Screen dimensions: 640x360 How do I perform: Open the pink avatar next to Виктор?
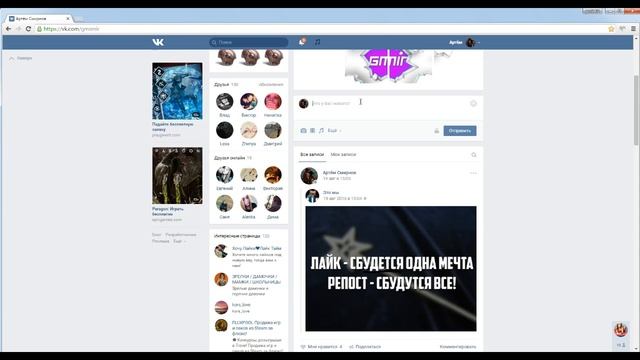click(273, 102)
